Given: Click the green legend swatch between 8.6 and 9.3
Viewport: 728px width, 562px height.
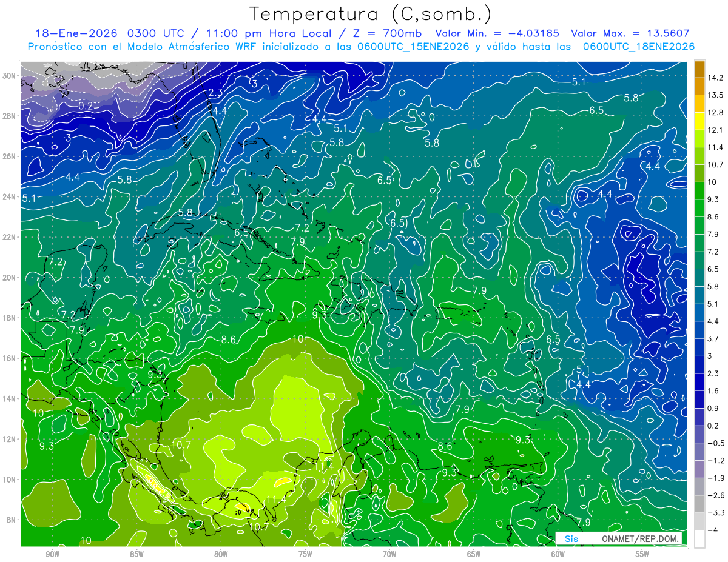Looking at the screenshot, I should click(699, 208).
